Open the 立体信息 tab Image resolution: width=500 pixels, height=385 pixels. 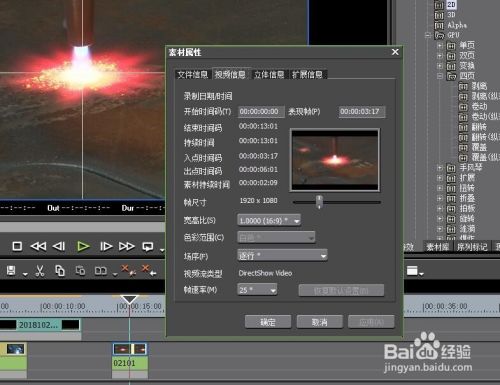(x=269, y=74)
